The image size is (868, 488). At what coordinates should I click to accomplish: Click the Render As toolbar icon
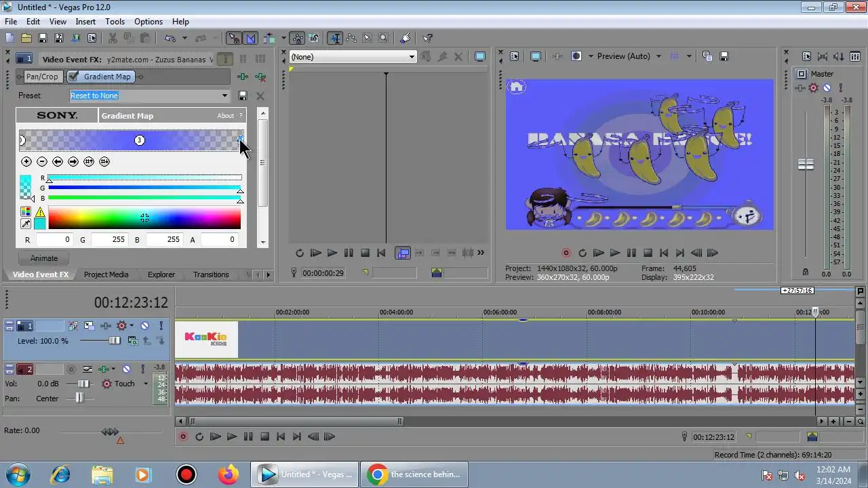coord(75,39)
